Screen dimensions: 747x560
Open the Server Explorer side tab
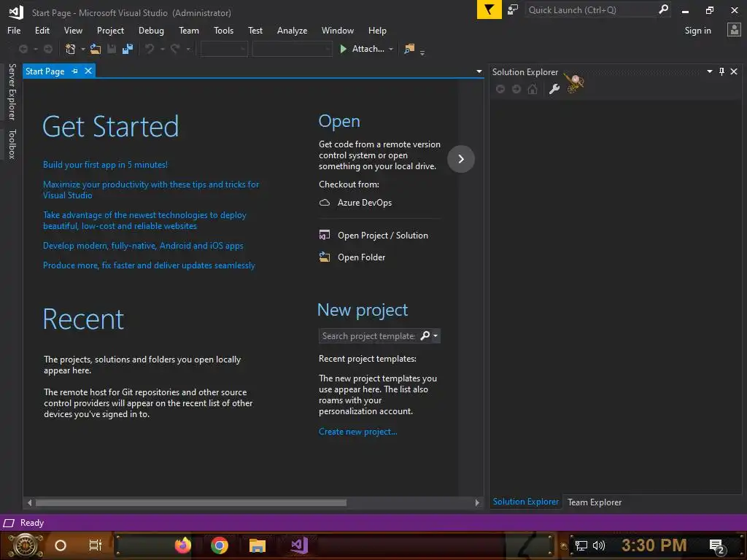pyautogui.click(x=12, y=91)
